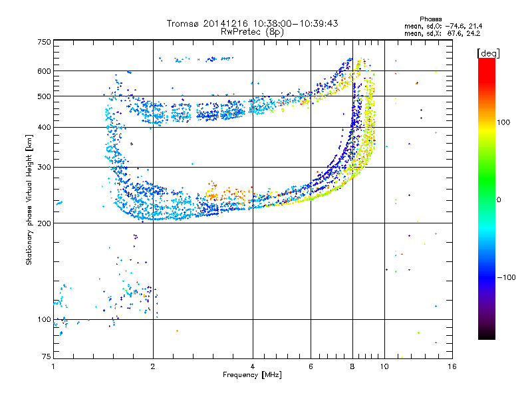Viewport: 532px width, 399px height.
Task: Click the y-axis '400' tick label
Action: coord(44,127)
